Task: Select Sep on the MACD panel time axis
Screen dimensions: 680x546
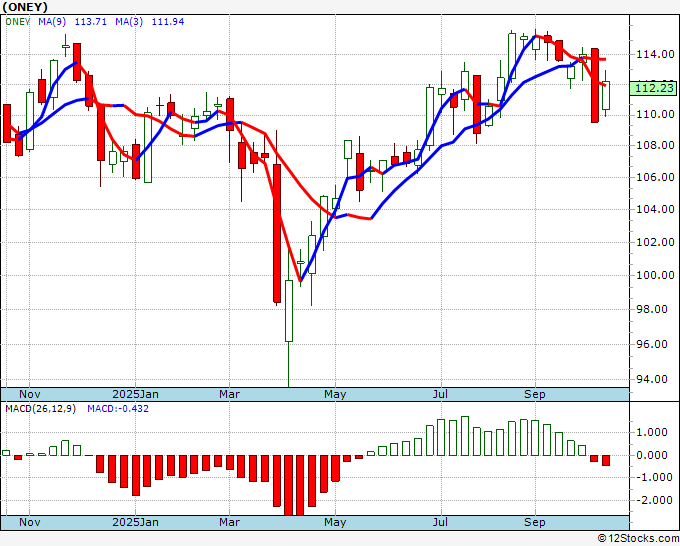Action: [x=534, y=522]
